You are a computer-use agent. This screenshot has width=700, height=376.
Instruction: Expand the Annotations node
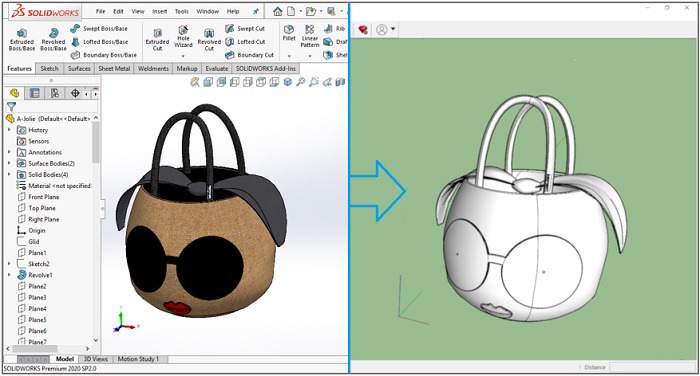9,152
